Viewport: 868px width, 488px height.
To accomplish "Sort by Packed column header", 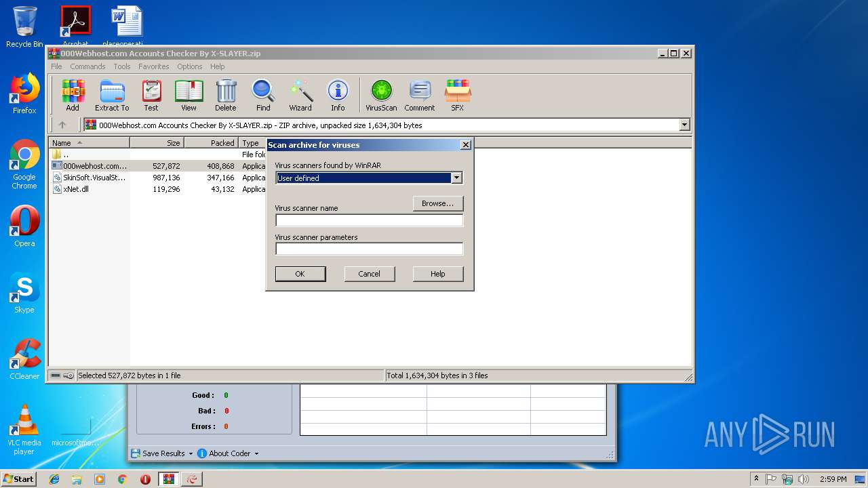I will (x=212, y=143).
